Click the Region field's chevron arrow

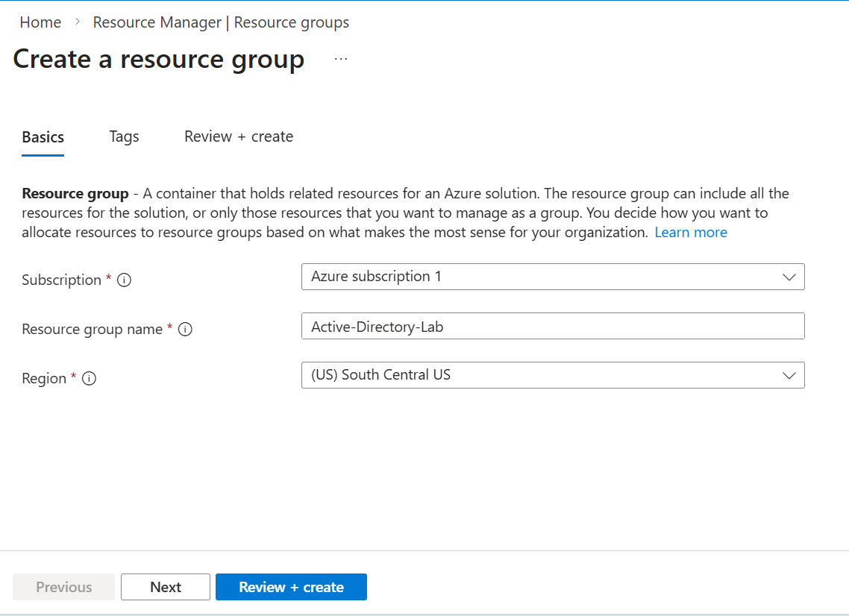789,375
